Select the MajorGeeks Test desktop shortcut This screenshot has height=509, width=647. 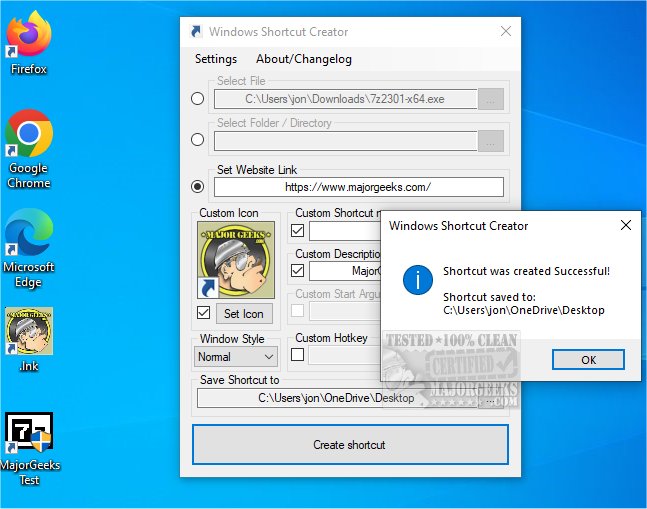[29, 449]
